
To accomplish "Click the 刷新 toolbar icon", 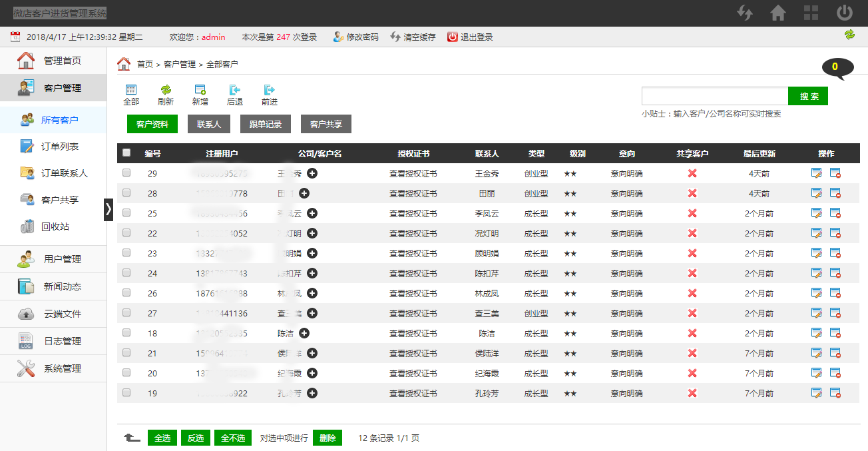I will click(x=166, y=95).
